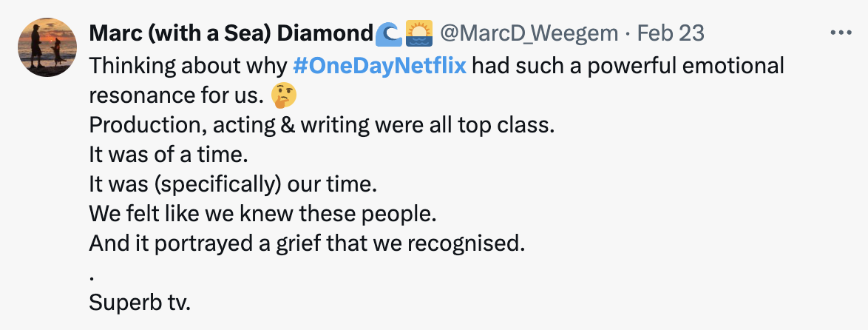The width and height of the screenshot is (868, 330).
Task: Click the closing "Superb tv." line
Action: (x=139, y=303)
